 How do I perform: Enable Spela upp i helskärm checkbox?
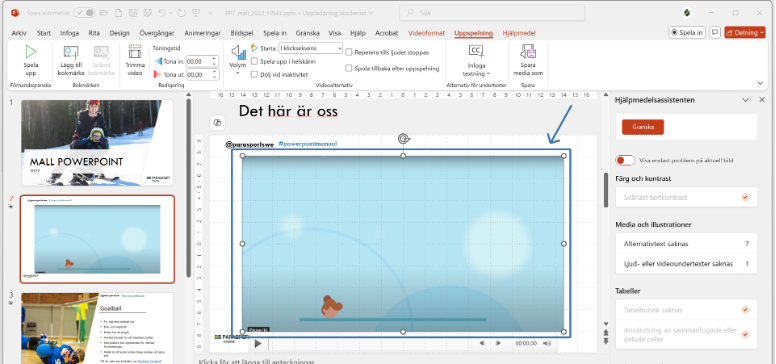[x=254, y=61]
